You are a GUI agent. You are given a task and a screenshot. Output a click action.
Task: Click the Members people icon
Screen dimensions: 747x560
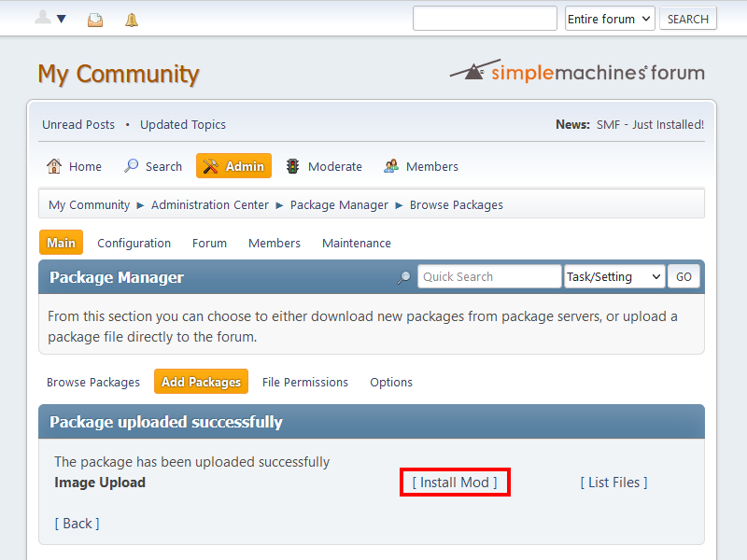(x=391, y=166)
